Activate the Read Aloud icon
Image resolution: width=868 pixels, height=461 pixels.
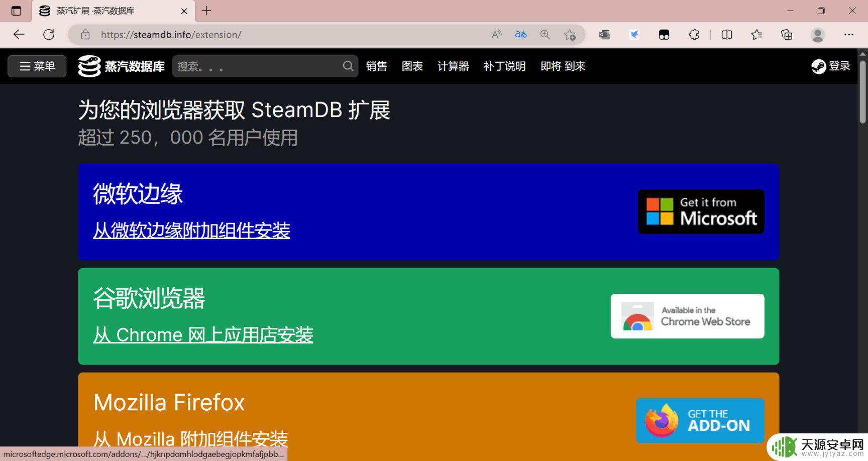(496, 35)
